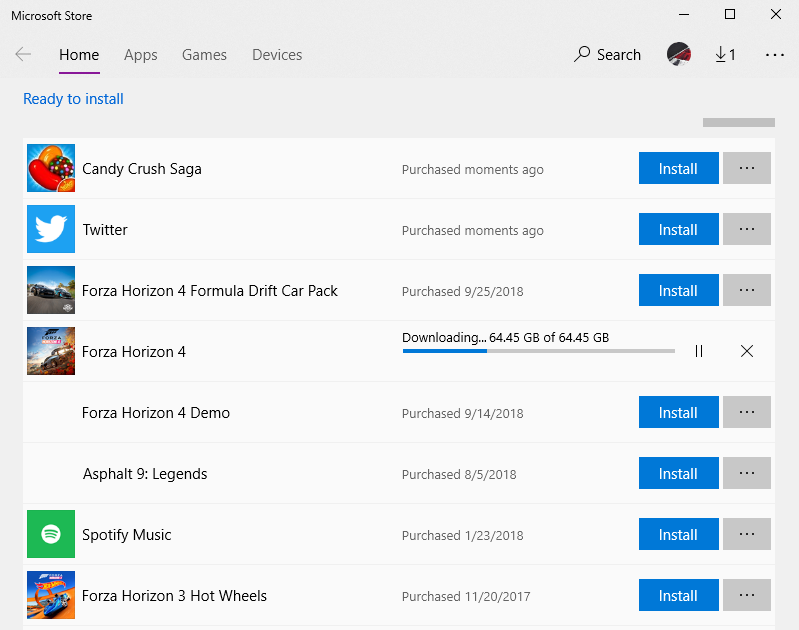Install Spotify Music
Screen dimensions: 799x630
point(679,534)
